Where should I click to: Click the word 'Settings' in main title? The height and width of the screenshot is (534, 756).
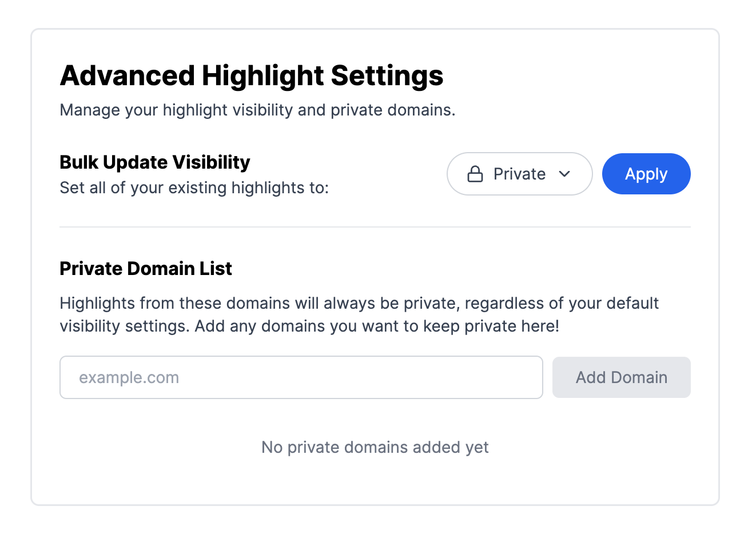point(387,75)
